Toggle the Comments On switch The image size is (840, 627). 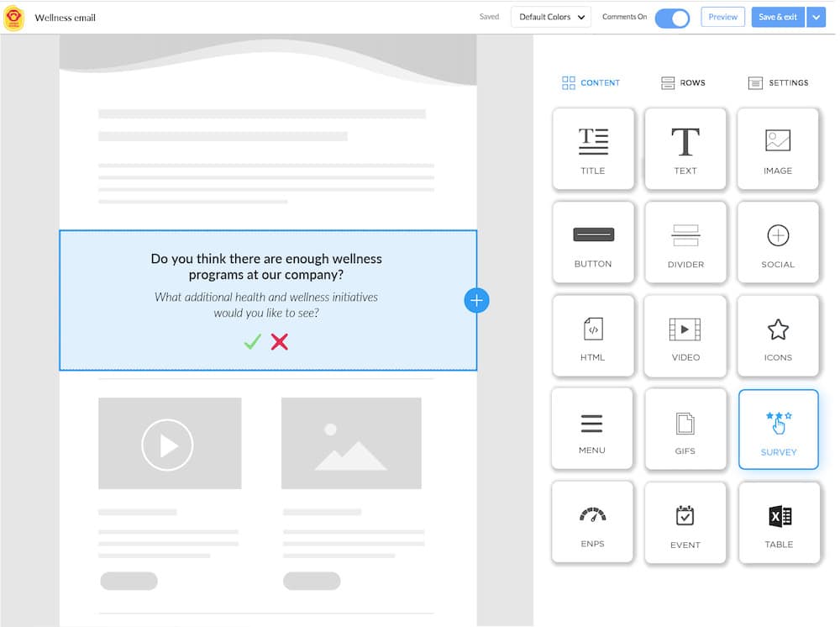672,18
